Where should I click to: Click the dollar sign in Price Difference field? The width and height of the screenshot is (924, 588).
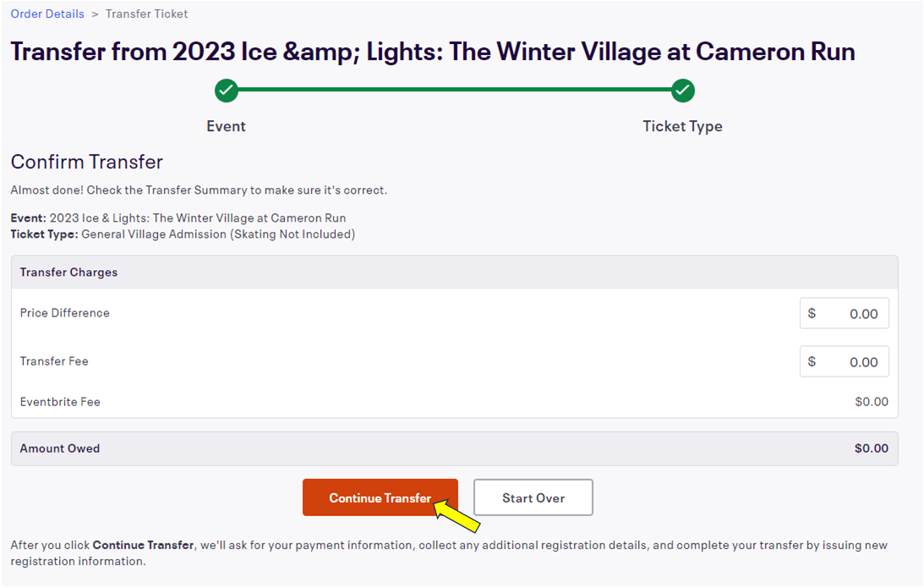coord(812,313)
